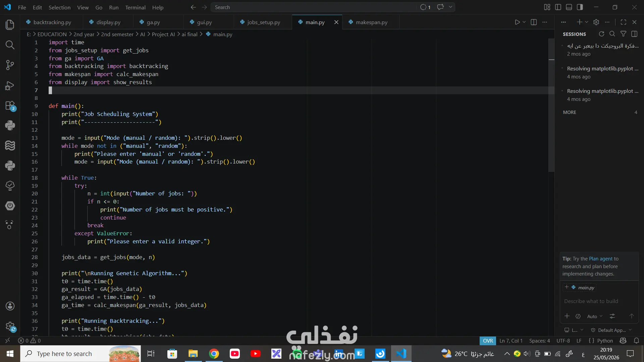Search the chat sessions
The width and height of the screenshot is (644, 362).
[612, 34]
